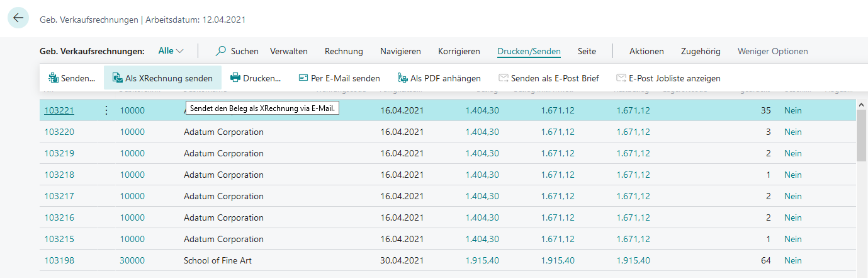This screenshot has width=868, height=278.
Task: Click the E-Post Jobliste anzeigen icon
Action: (621, 78)
